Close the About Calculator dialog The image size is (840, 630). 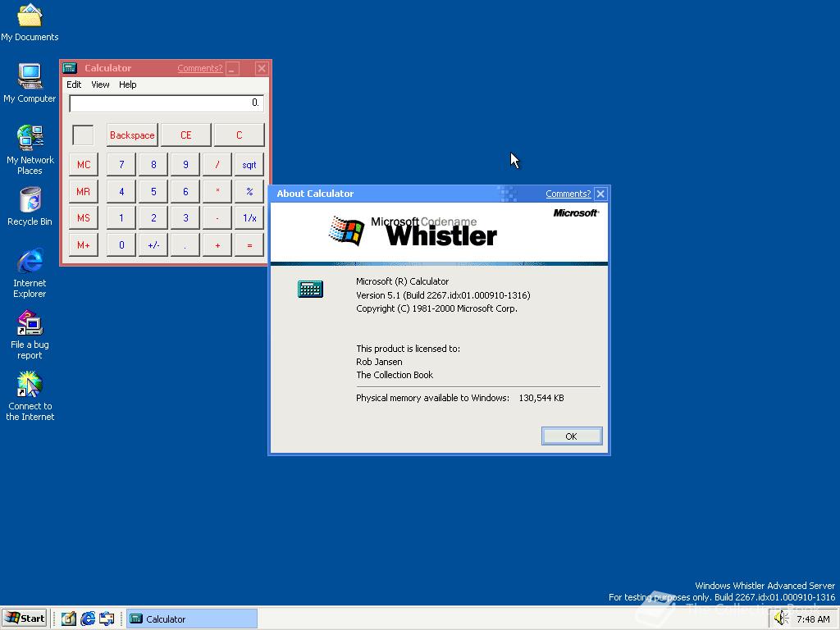click(x=600, y=194)
